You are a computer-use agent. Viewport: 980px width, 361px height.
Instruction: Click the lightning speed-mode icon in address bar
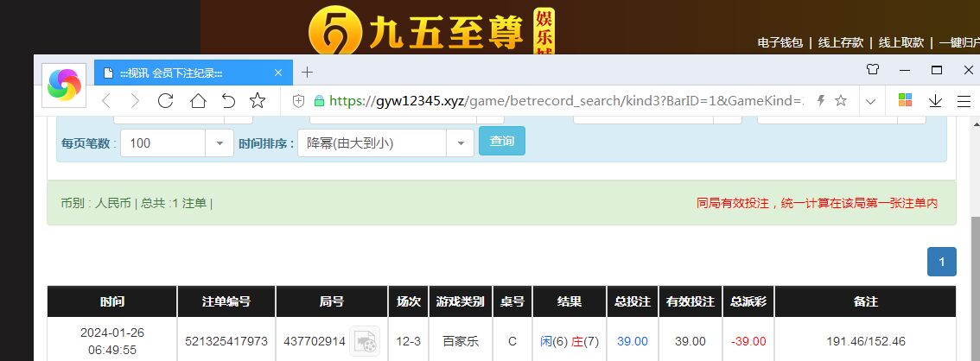(x=822, y=100)
